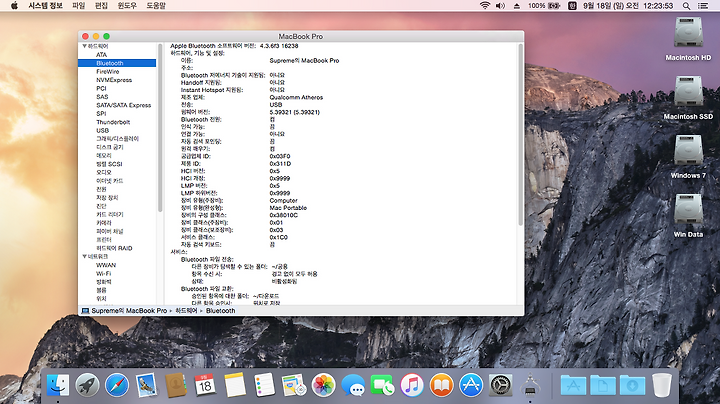Screen dimensions: 720x404
Task: Click battery 100% indicator in menu bar
Action: click(544, 6)
